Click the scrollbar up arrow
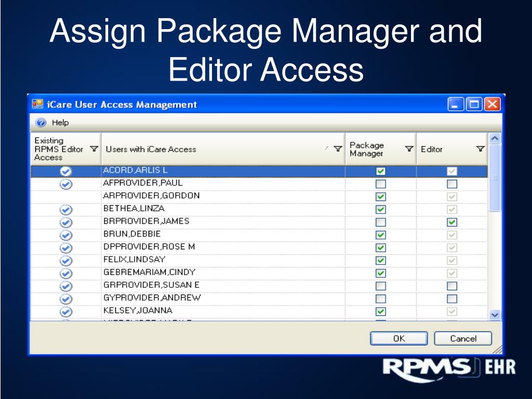Image resolution: width=532 pixels, height=399 pixels. [x=495, y=138]
